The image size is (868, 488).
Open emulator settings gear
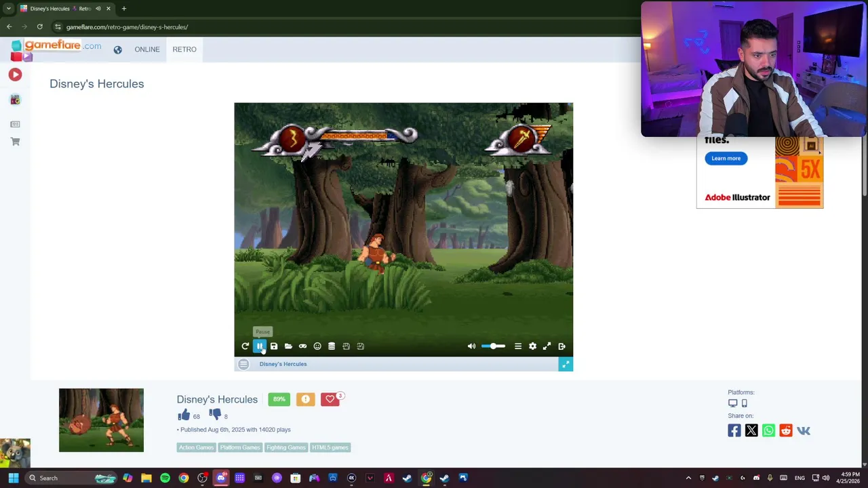point(532,346)
